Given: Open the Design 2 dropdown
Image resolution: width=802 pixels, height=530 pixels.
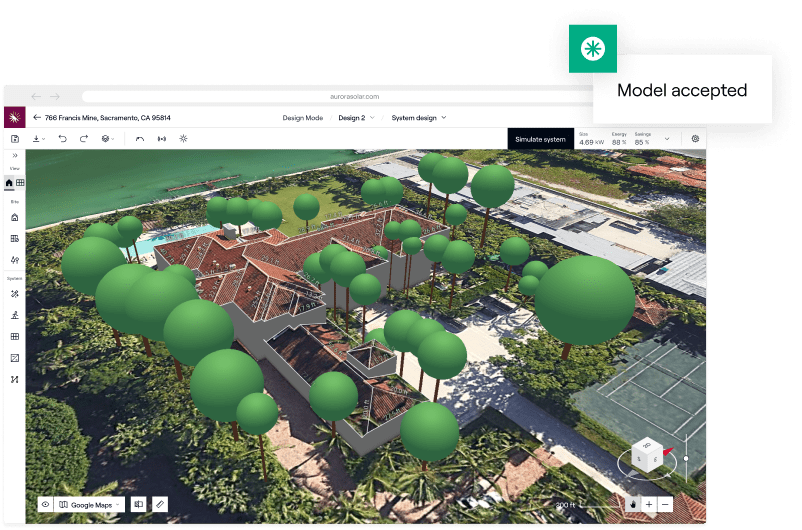Looking at the screenshot, I should tap(356, 117).
